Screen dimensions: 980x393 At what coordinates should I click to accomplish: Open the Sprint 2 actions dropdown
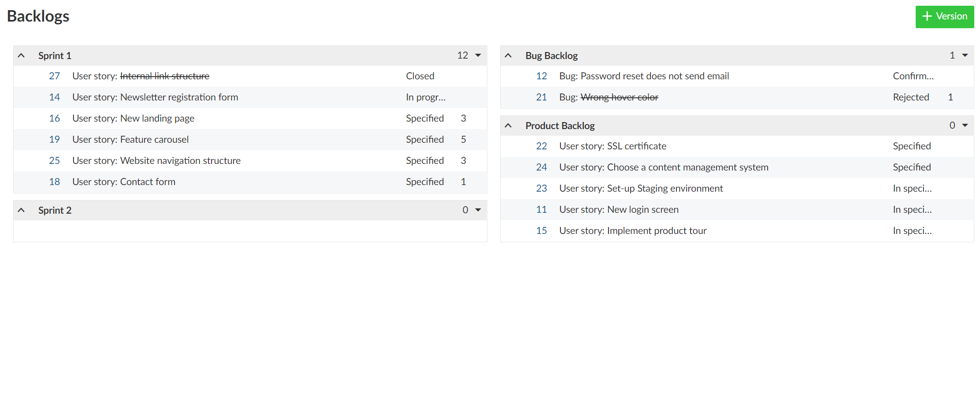coord(478,210)
